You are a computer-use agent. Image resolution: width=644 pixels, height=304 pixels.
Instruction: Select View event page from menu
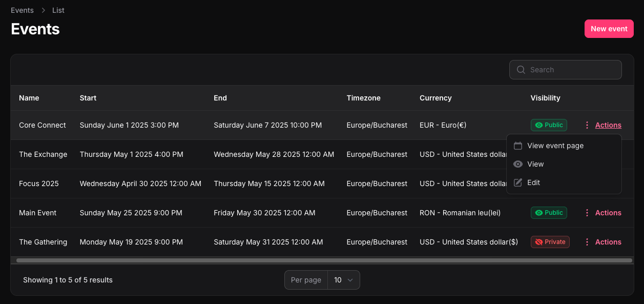(x=555, y=146)
